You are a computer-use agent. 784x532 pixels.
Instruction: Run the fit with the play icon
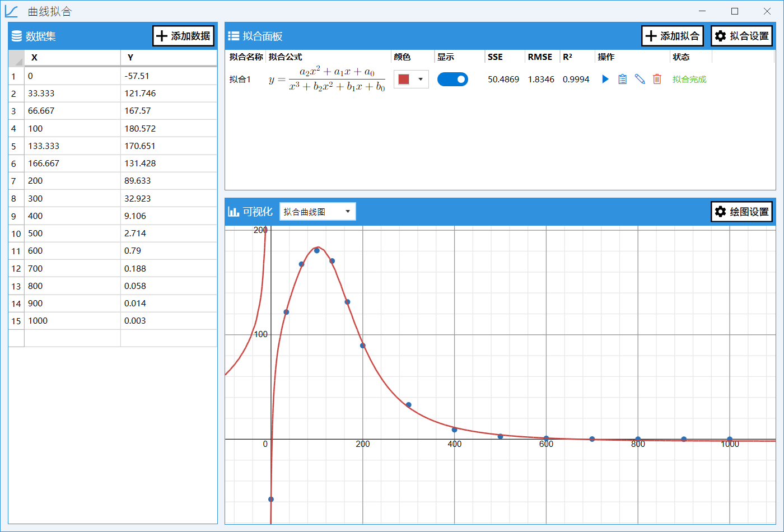point(605,80)
